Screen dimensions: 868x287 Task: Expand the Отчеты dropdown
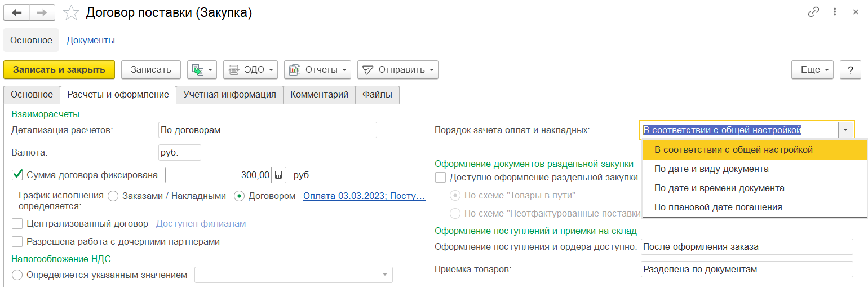[317, 70]
